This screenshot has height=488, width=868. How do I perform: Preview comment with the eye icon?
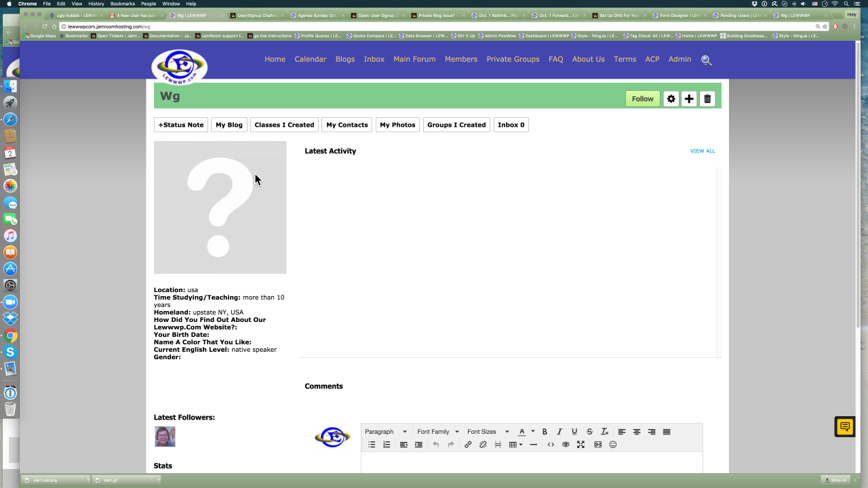click(x=566, y=445)
